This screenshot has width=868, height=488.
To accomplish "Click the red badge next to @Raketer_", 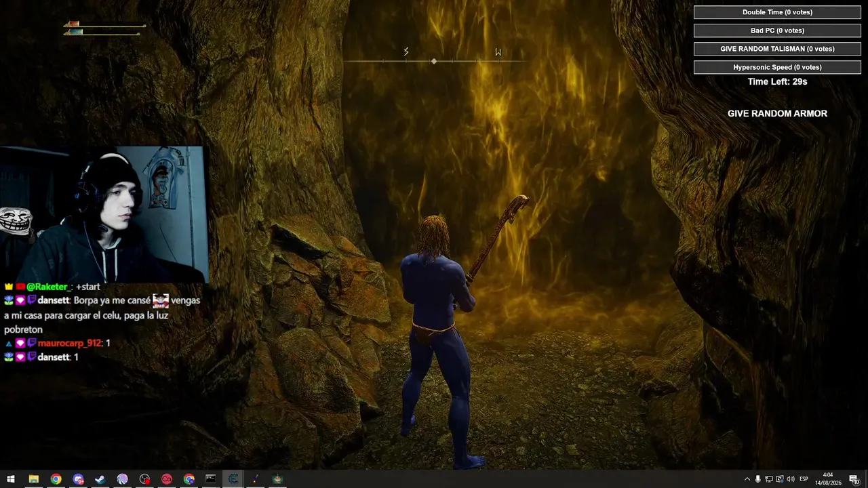I will point(20,287).
